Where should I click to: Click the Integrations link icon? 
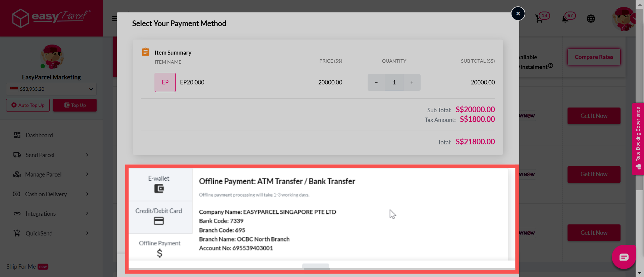click(x=17, y=214)
